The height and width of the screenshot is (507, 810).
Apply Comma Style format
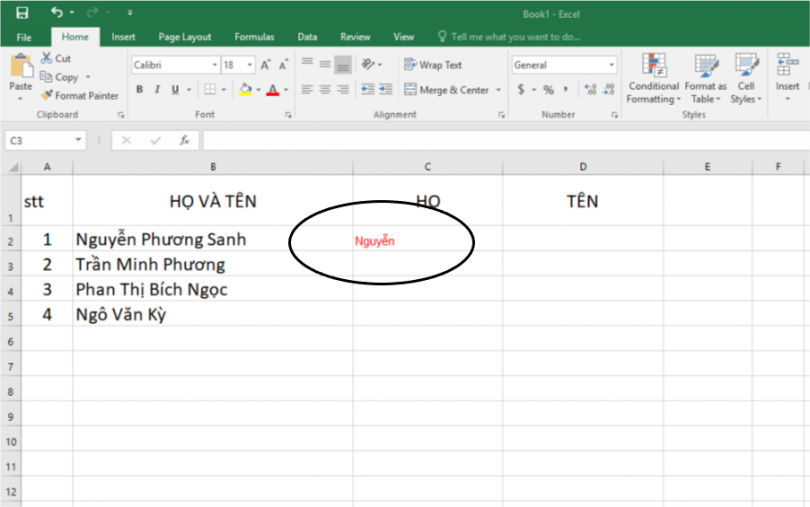tap(566, 89)
